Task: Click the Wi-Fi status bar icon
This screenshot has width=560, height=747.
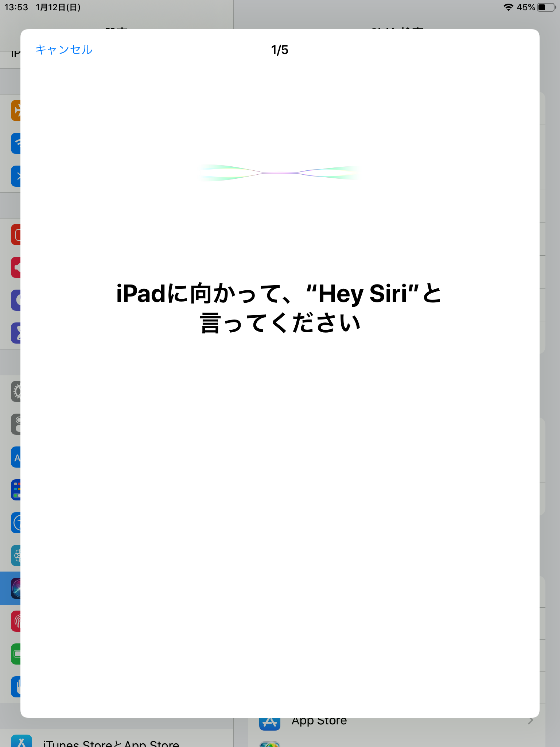Action: (508, 7)
